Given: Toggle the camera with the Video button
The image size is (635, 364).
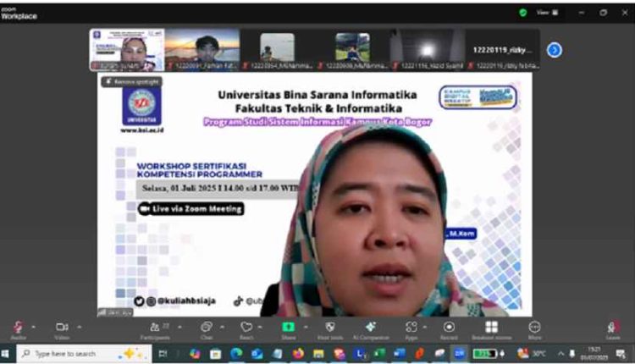Looking at the screenshot, I should (x=62, y=330).
